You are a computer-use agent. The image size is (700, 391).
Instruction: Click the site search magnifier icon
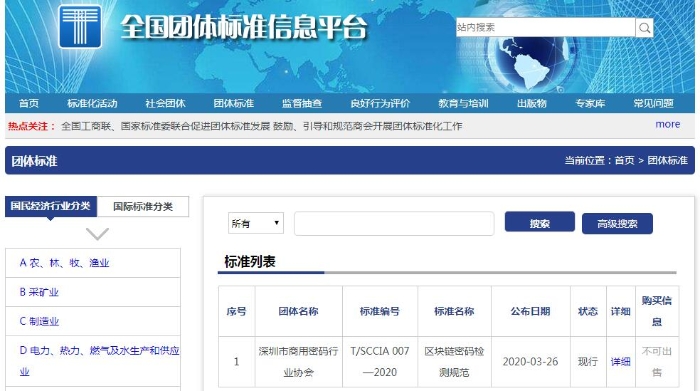(644, 28)
